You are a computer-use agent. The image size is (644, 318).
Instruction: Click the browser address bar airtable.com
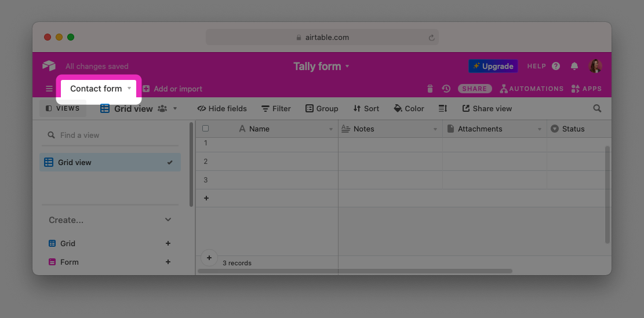(x=322, y=37)
